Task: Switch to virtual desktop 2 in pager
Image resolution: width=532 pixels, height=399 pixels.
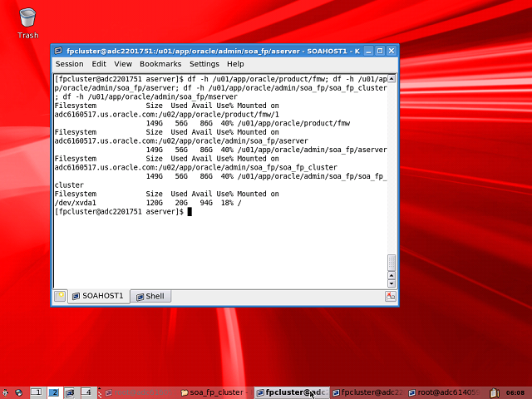Action: point(54,392)
